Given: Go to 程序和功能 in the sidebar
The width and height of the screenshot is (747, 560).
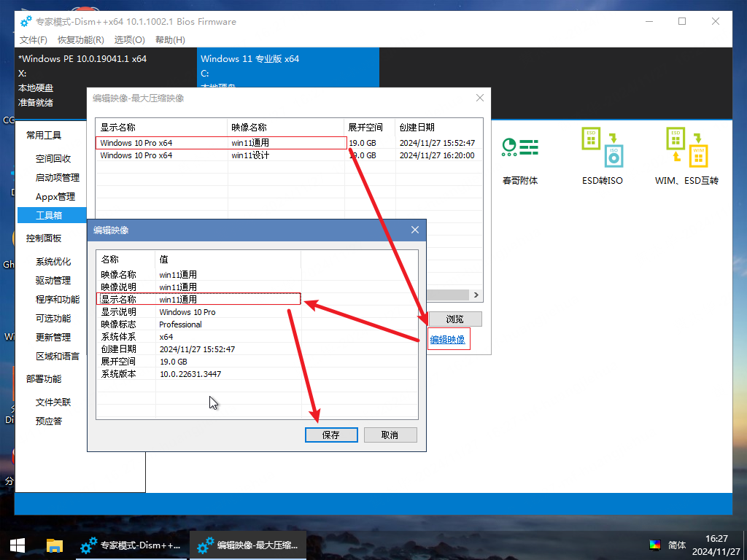Looking at the screenshot, I should coord(57,299).
